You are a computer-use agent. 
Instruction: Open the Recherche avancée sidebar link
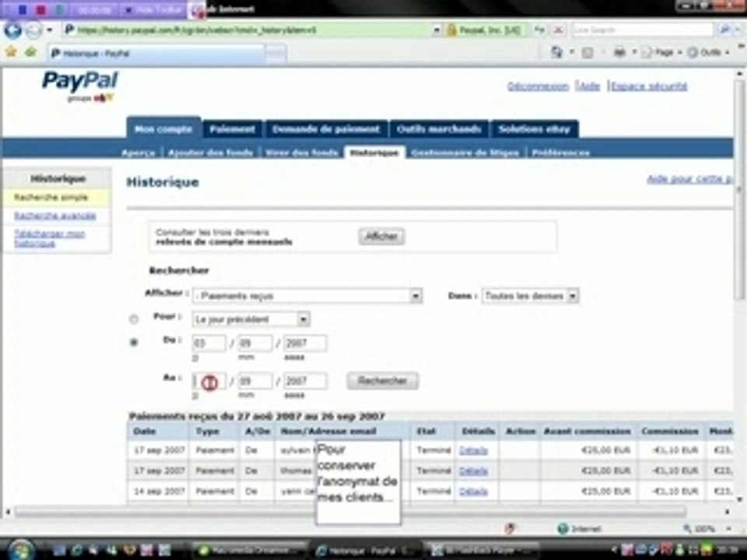(54, 215)
